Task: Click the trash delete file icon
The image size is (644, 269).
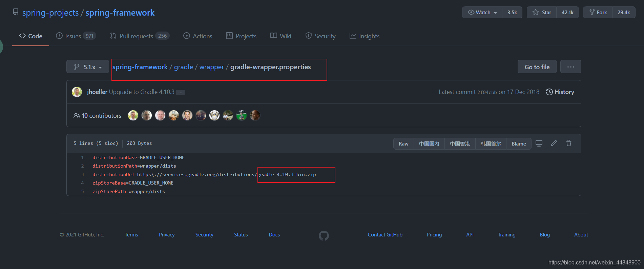Action: pos(569,143)
